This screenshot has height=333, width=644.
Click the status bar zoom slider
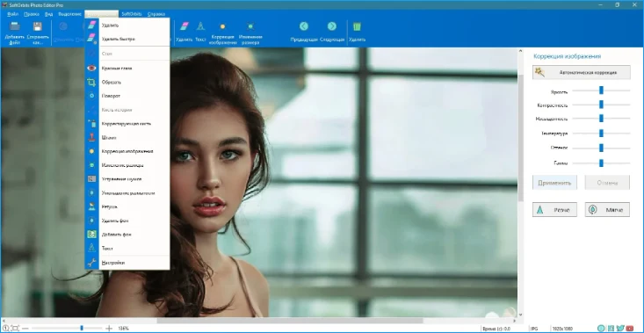tap(68, 329)
